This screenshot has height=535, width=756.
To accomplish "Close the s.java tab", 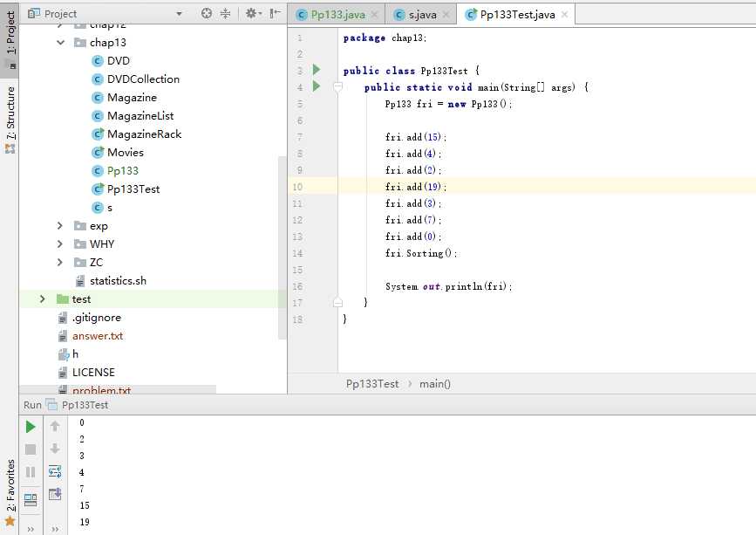I will pos(446,15).
